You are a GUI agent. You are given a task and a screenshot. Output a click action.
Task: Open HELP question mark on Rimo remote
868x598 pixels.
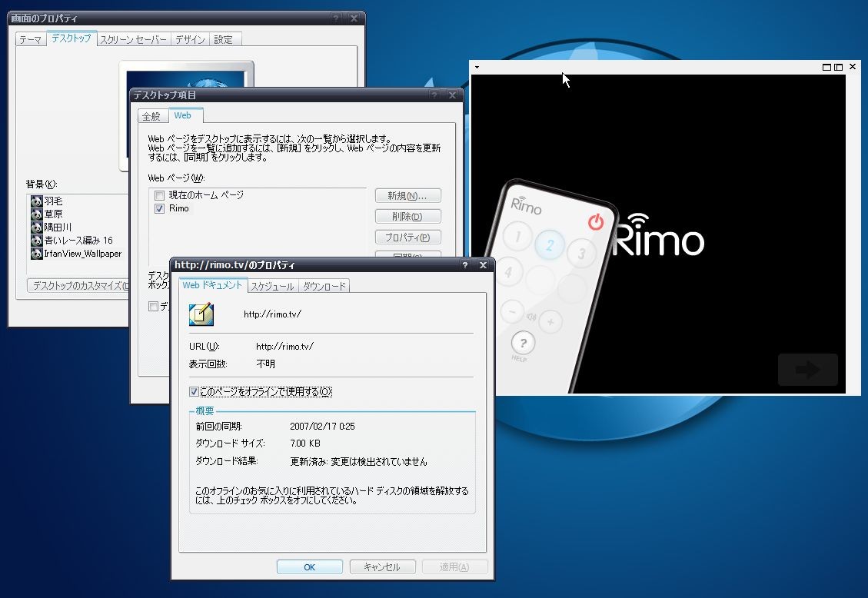point(523,343)
